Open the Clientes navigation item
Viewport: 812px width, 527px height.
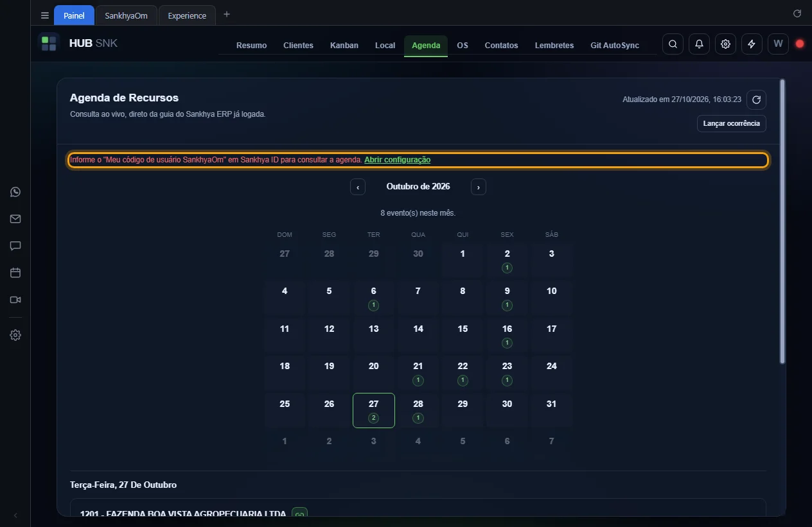tap(298, 46)
